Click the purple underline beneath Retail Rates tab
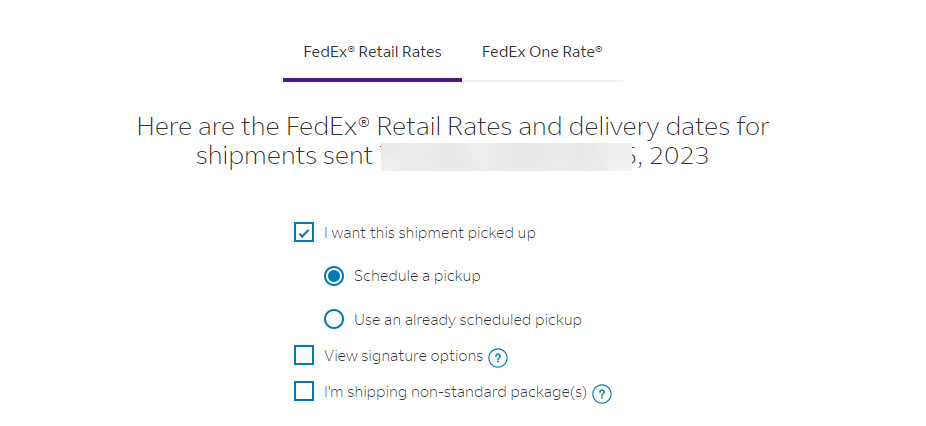Screen dimensions: 926x426 [x=372, y=79]
